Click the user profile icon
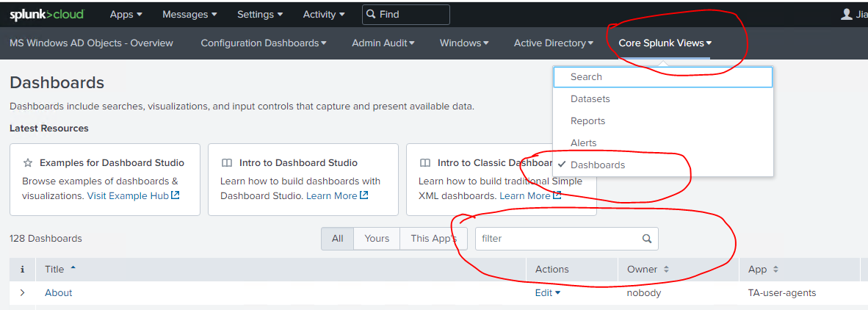 [847, 14]
